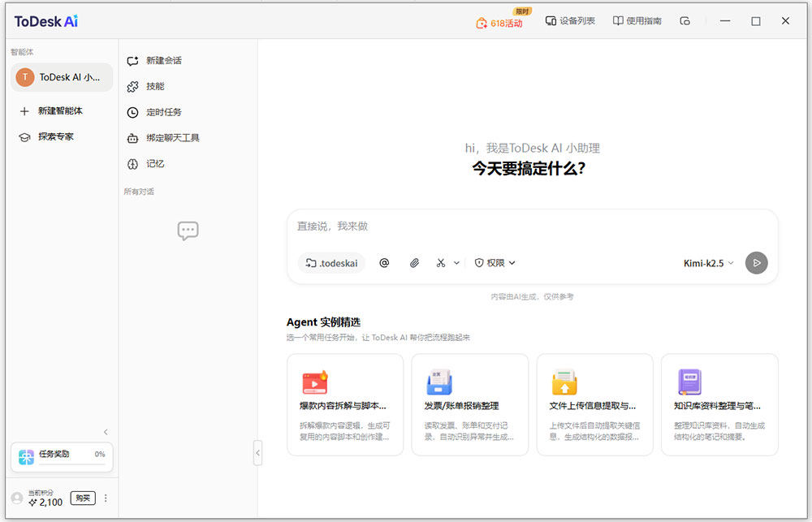Collapse the agent sidebar with chevron
The height and width of the screenshot is (522, 812).
coord(106,432)
